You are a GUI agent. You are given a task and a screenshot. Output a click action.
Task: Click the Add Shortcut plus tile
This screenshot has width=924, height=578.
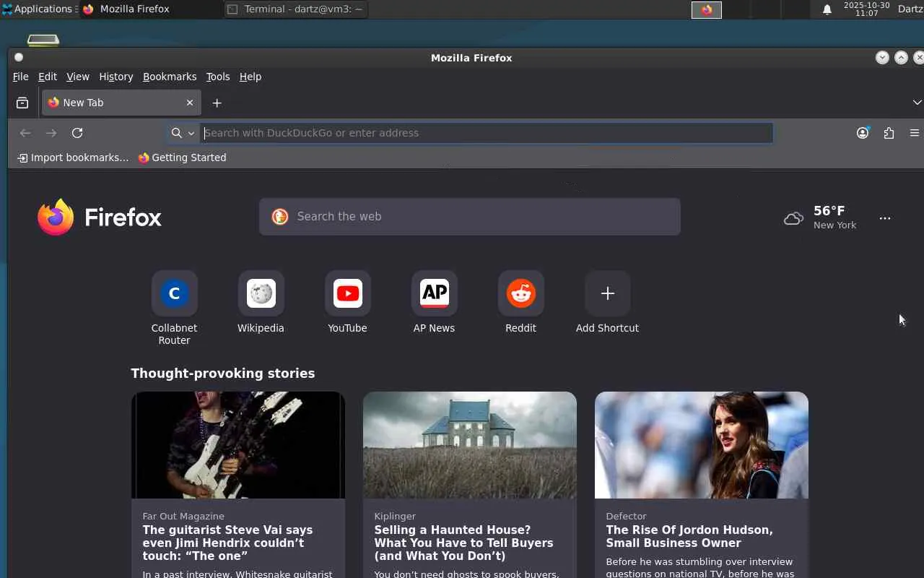click(x=607, y=293)
